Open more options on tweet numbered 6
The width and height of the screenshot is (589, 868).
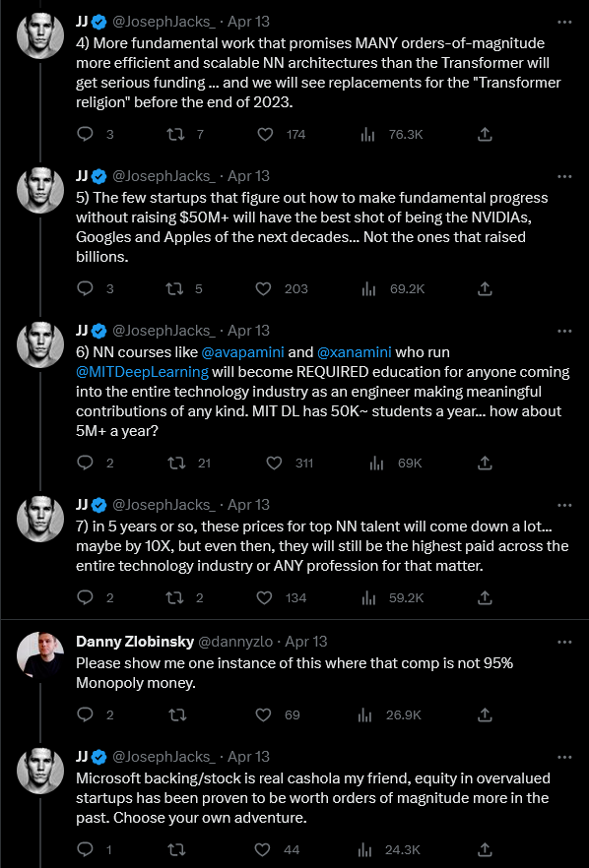coord(564,331)
